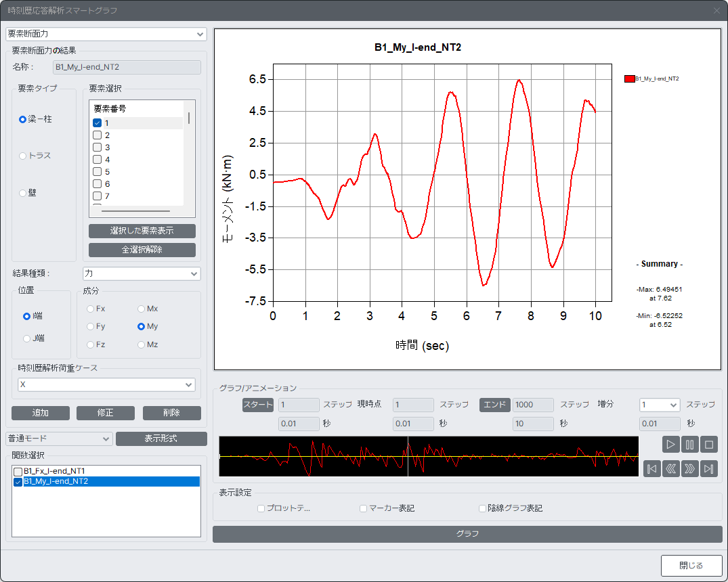The width and height of the screenshot is (728, 582).
Task: Check element number 3 checkbox
Action: [97, 147]
